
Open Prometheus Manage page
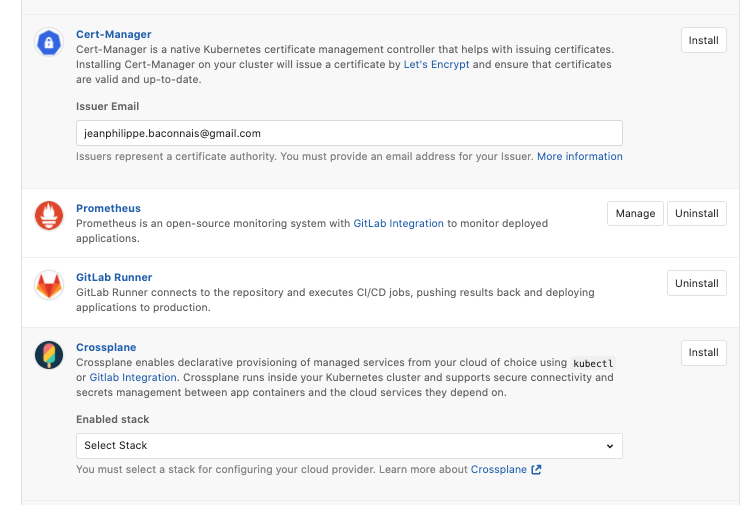pos(635,213)
